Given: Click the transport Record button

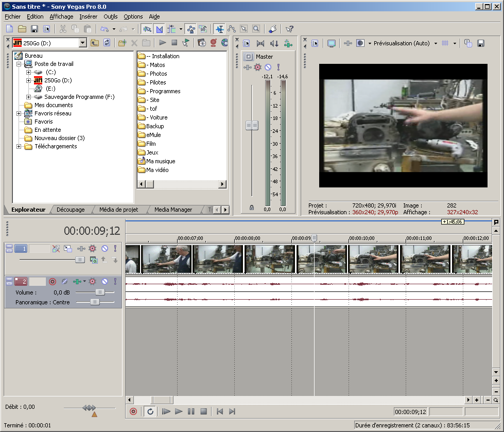Looking at the screenshot, I should [133, 411].
